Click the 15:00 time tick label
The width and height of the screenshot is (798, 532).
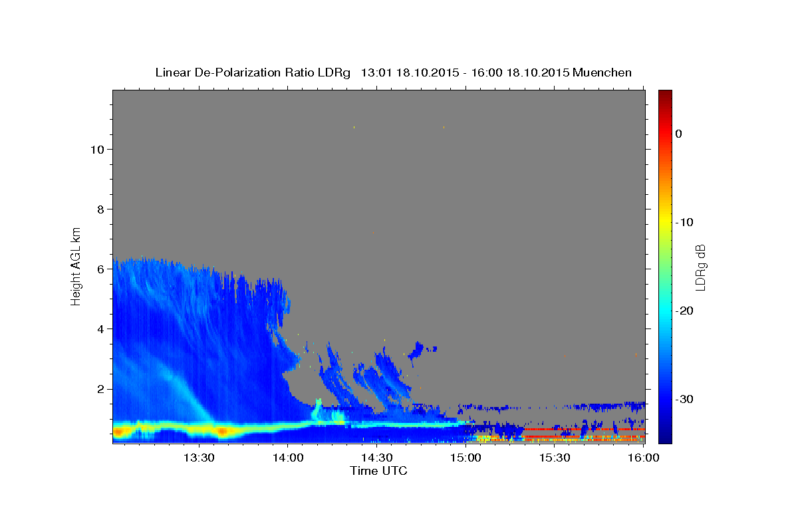(x=466, y=458)
